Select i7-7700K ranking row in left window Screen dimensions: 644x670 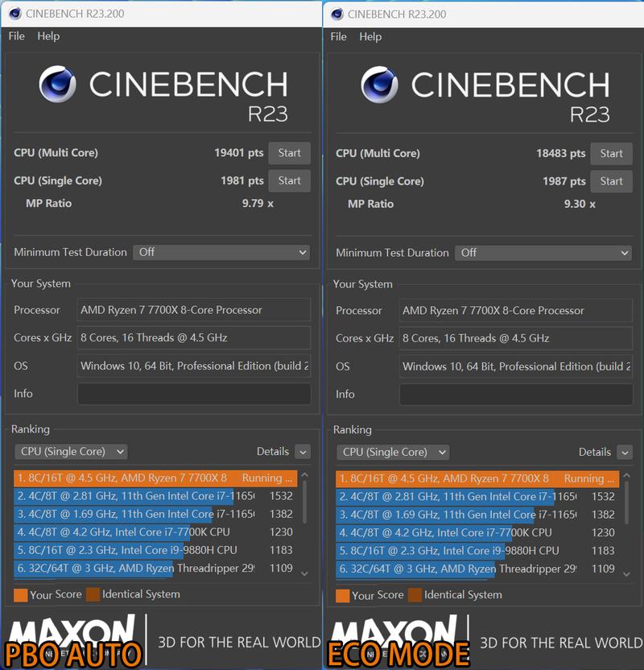pyautogui.click(x=155, y=532)
